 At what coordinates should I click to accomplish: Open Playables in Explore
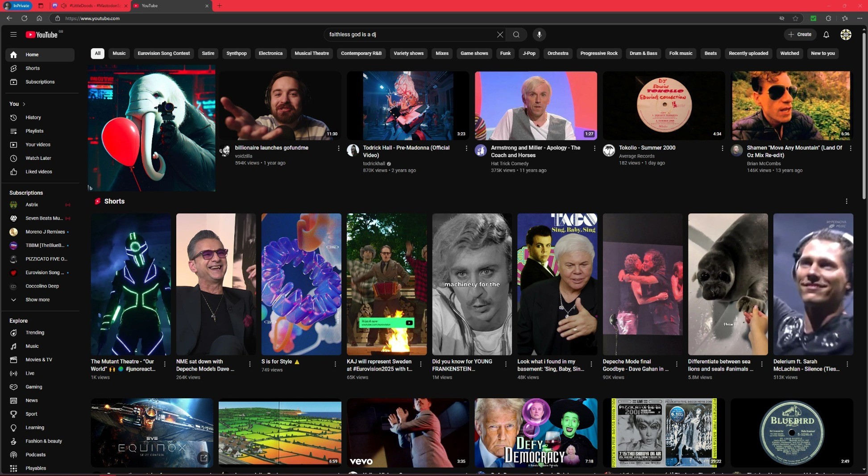(x=40, y=468)
